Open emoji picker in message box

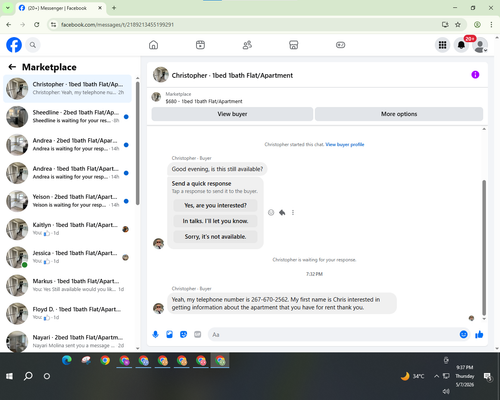pyautogui.click(x=463, y=334)
